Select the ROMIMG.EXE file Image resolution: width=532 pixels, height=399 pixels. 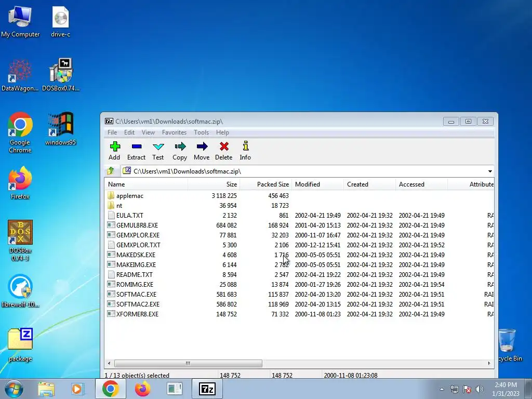point(135,284)
